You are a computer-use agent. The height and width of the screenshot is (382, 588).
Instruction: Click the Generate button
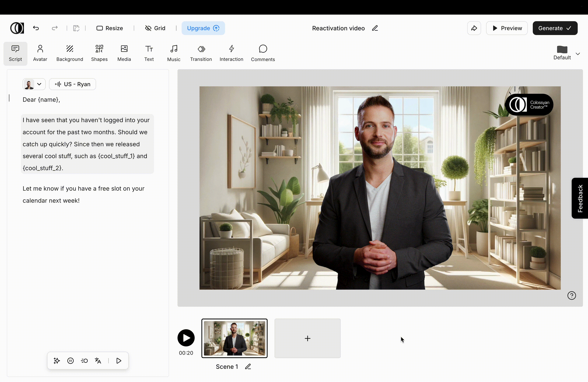click(x=555, y=28)
